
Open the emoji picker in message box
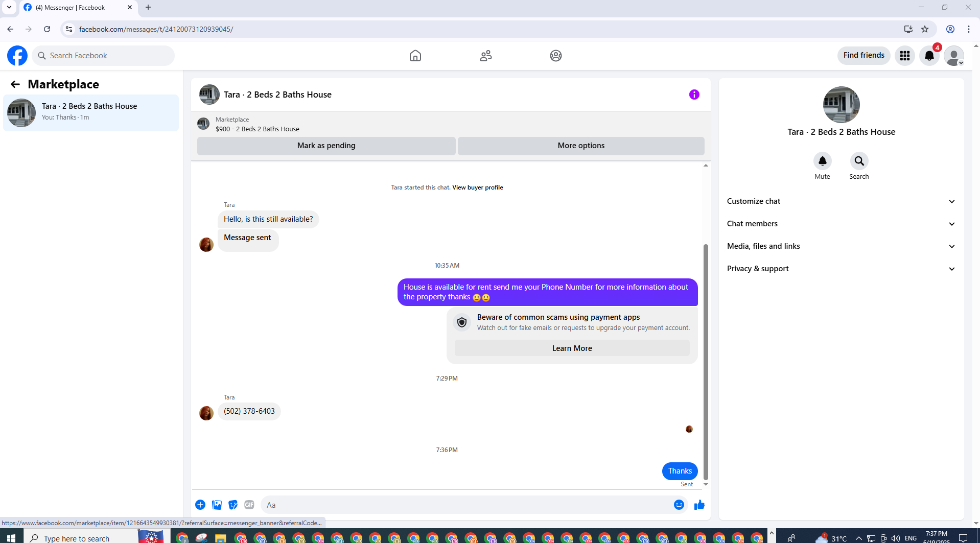(x=679, y=505)
